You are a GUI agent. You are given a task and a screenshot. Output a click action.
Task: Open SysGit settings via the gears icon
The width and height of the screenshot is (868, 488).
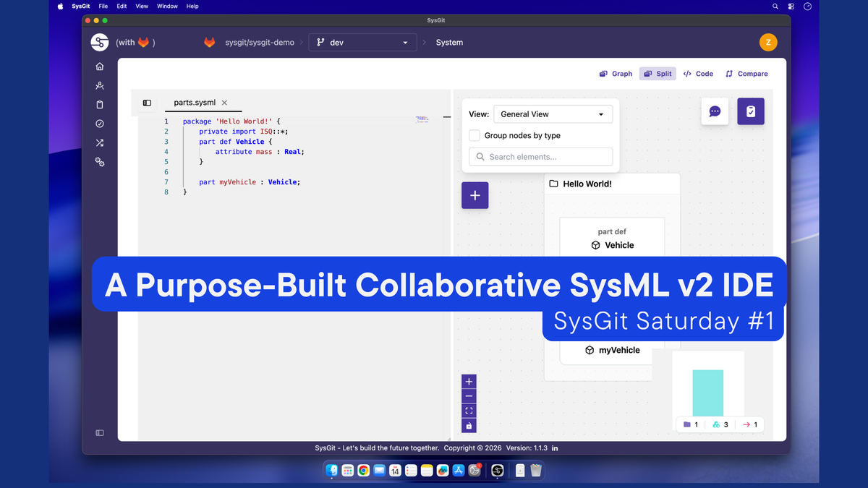point(99,162)
